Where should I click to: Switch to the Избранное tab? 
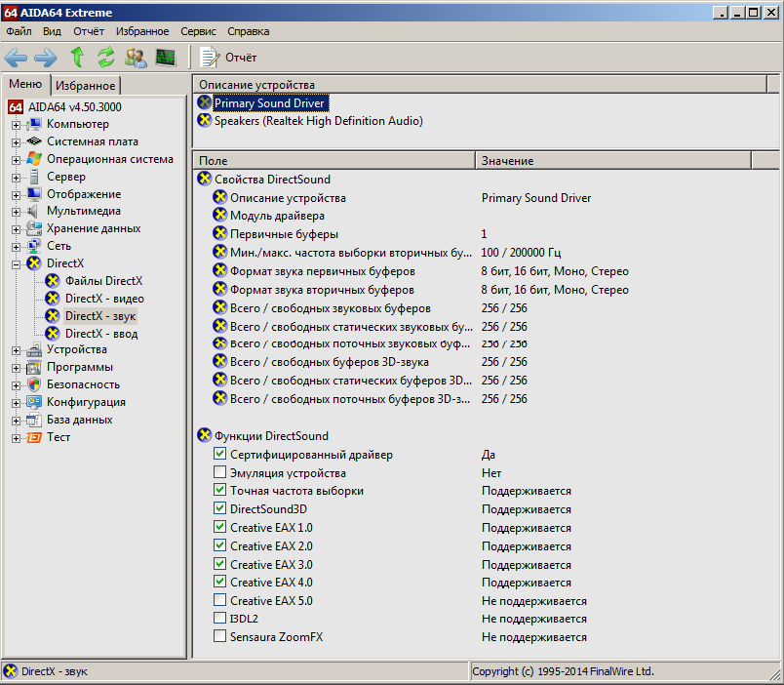coord(85,86)
